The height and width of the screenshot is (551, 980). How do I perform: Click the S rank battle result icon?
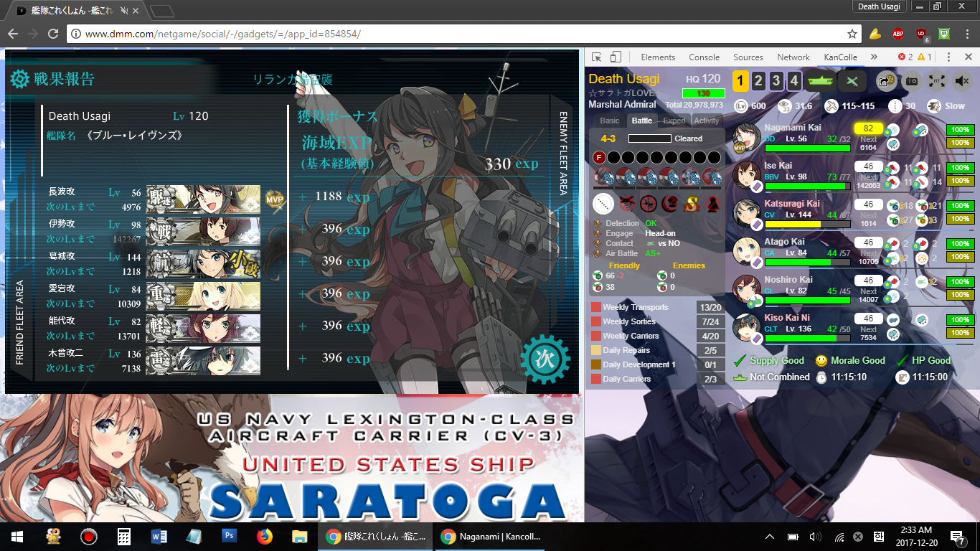[x=692, y=204]
